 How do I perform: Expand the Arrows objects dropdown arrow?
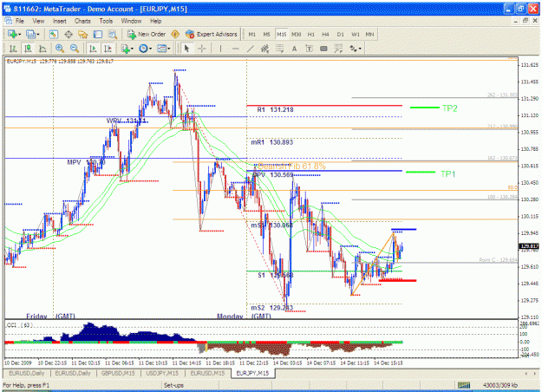tap(360, 49)
